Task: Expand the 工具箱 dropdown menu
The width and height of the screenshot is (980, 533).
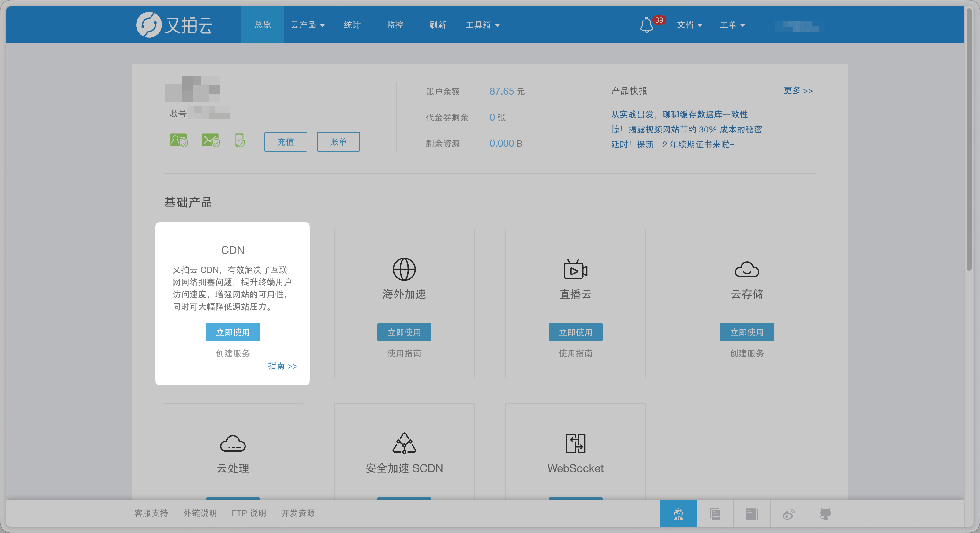Action: click(x=482, y=25)
